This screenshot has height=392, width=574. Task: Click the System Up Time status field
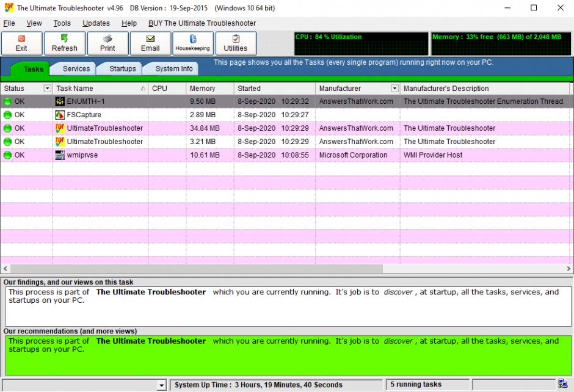[276, 385]
